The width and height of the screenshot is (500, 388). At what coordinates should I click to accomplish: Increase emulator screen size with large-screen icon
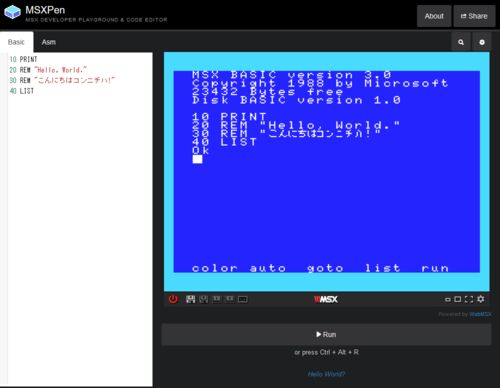click(458, 299)
